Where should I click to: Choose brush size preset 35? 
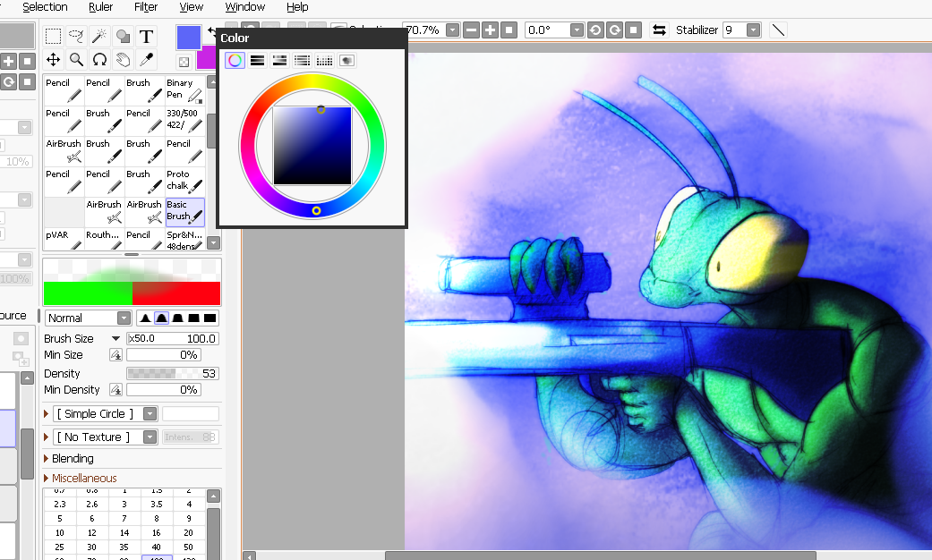(124, 547)
